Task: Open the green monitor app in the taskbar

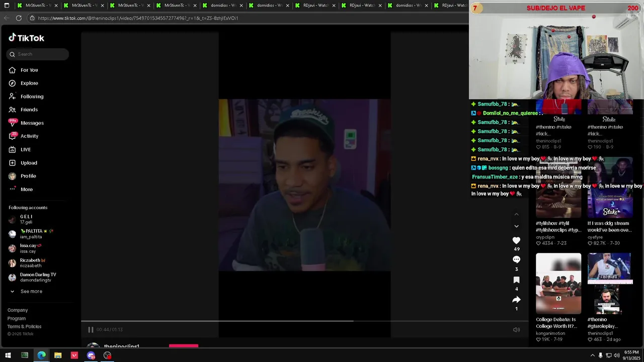Action: point(24,355)
